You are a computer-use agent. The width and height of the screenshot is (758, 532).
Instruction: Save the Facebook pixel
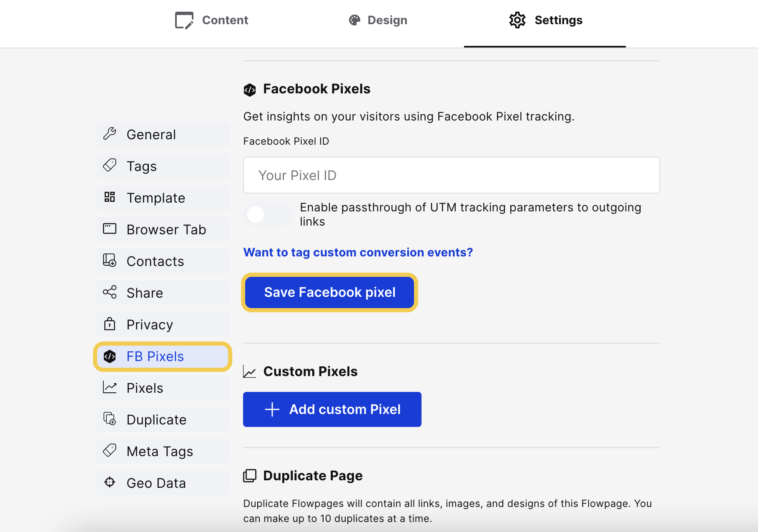(329, 292)
